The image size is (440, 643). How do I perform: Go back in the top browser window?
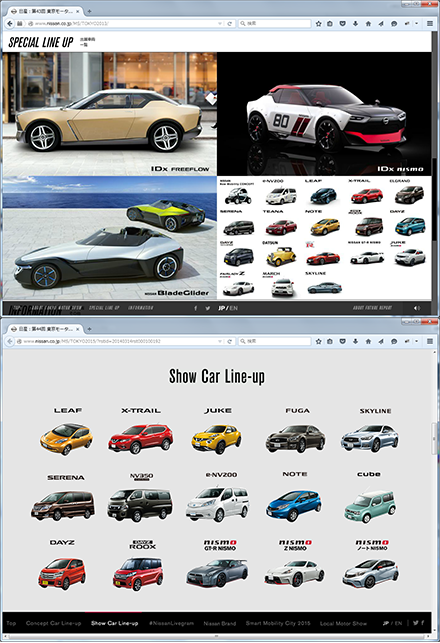(10, 24)
